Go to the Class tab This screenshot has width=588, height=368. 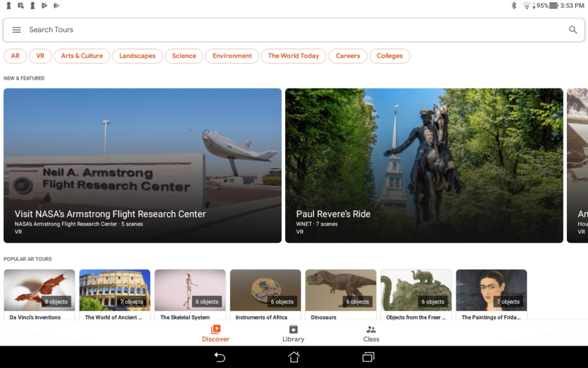(371, 333)
